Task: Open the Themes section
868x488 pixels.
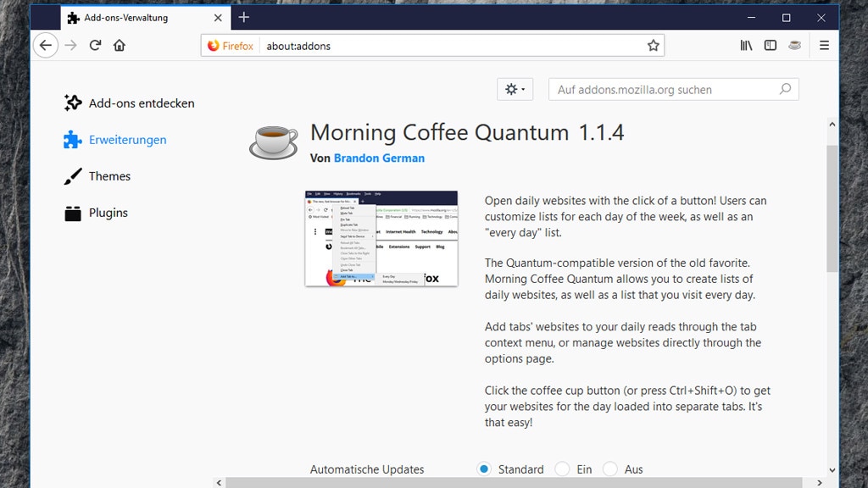Action: 97,176
